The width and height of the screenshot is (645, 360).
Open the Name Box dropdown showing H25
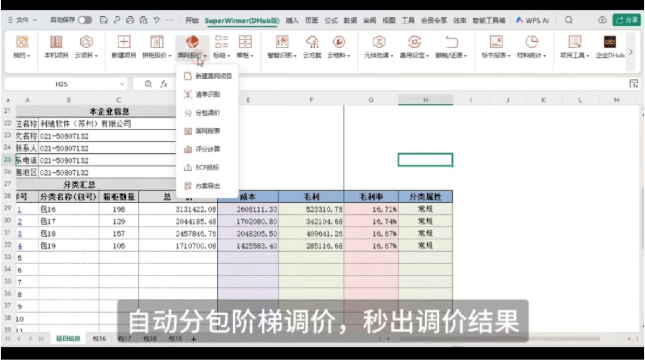pos(122,84)
